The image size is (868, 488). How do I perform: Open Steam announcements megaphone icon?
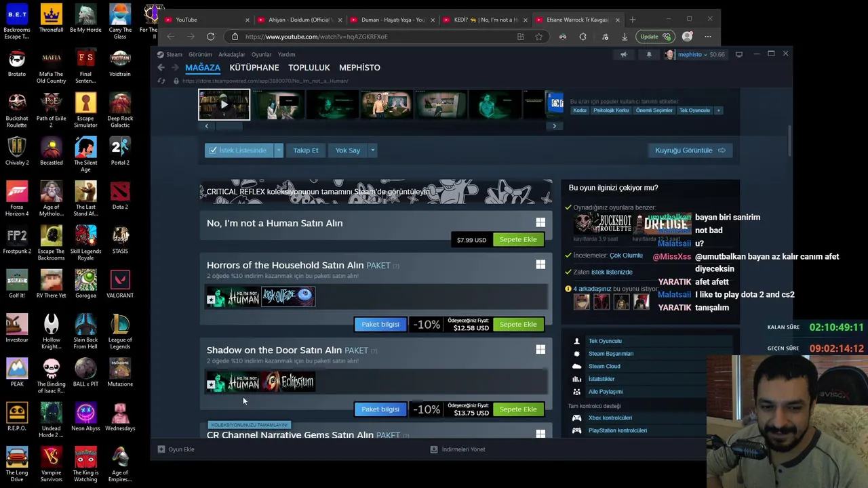point(624,54)
